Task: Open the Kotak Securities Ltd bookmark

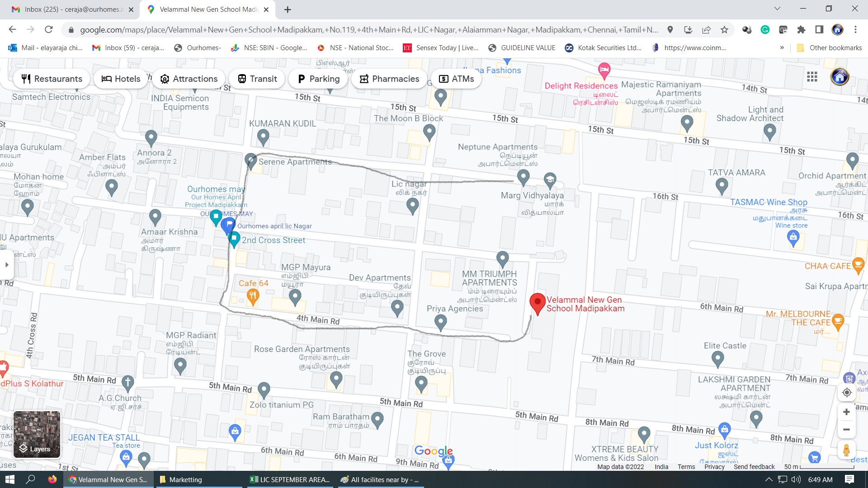Action: [x=603, y=48]
